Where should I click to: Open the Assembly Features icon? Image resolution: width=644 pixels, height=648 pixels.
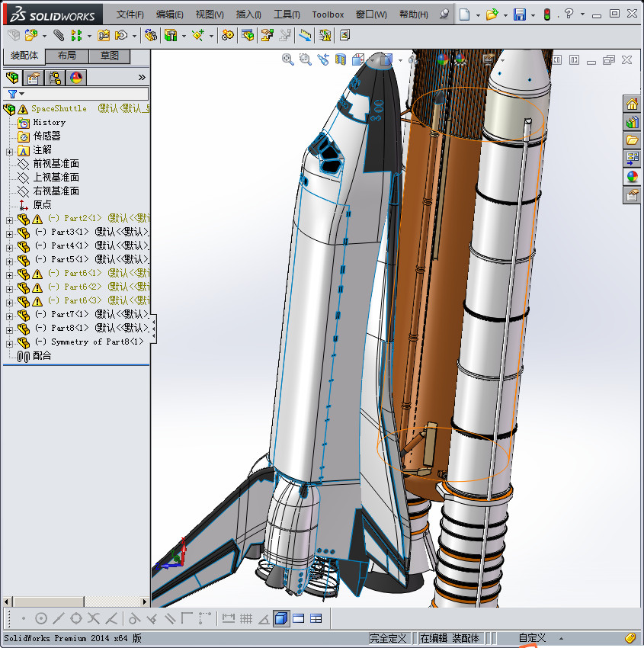(x=171, y=36)
